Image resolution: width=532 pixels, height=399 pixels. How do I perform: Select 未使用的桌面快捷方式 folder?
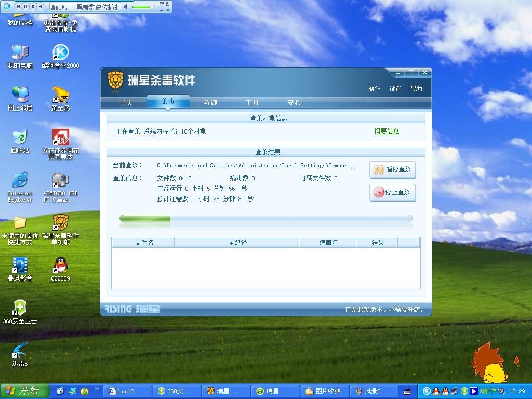click(20, 230)
